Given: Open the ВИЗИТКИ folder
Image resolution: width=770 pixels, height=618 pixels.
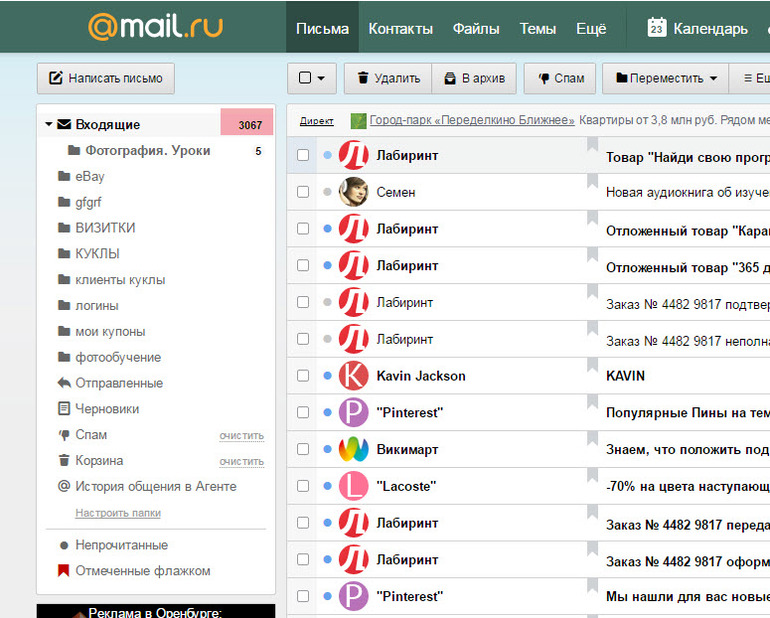Looking at the screenshot, I should pos(96,228).
